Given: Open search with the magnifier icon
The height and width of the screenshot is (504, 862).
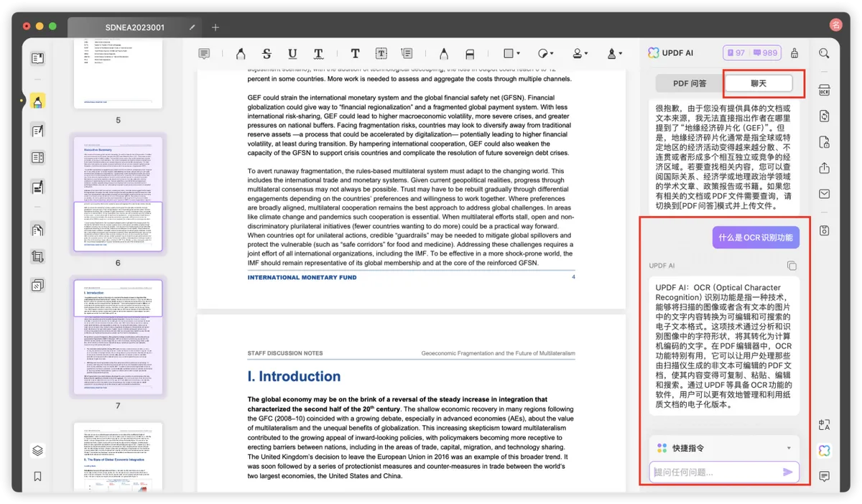Looking at the screenshot, I should tap(824, 53).
